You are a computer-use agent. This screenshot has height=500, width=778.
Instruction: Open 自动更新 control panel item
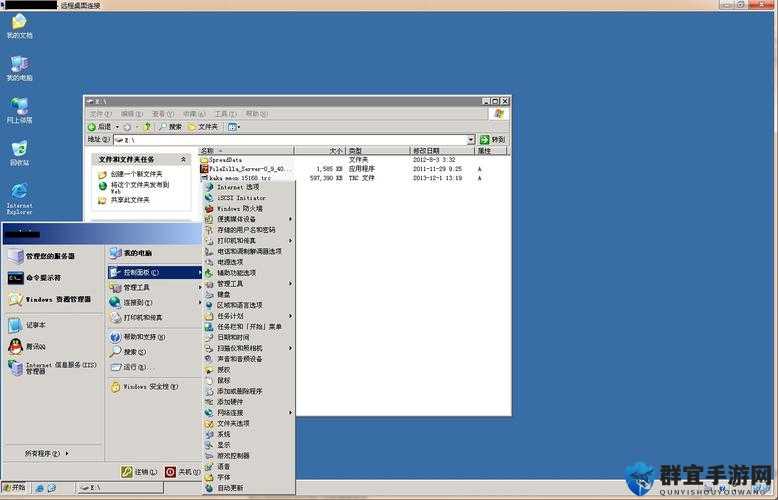[x=249, y=488]
